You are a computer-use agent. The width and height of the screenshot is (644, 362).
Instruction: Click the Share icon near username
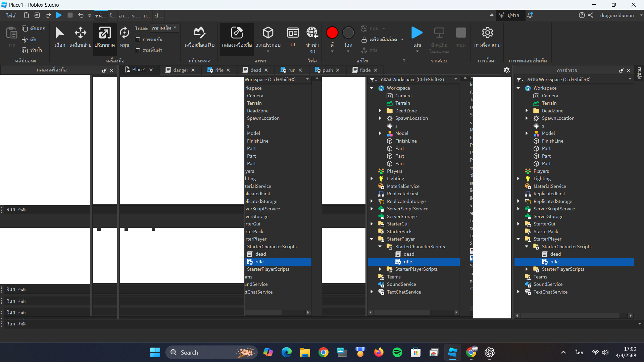pyautogui.click(x=591, y=15)
